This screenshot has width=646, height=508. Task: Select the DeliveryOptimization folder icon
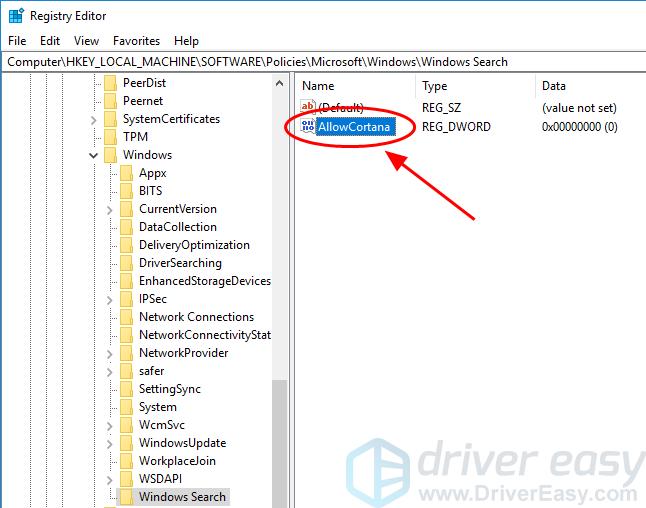point(126,245)
